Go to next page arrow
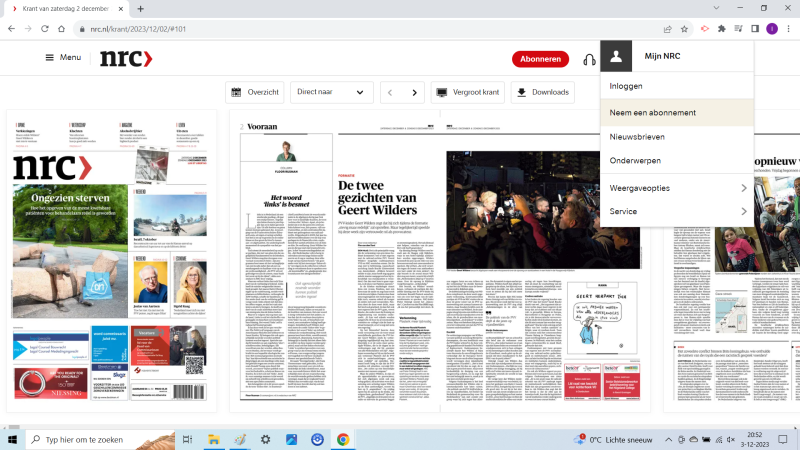This screenshot has height=450, width=800. coord(416,93)
